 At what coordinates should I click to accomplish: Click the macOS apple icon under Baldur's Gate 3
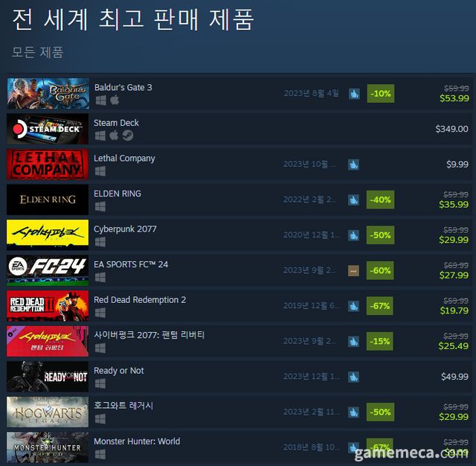pyautogui.click(x=115, y=100)
